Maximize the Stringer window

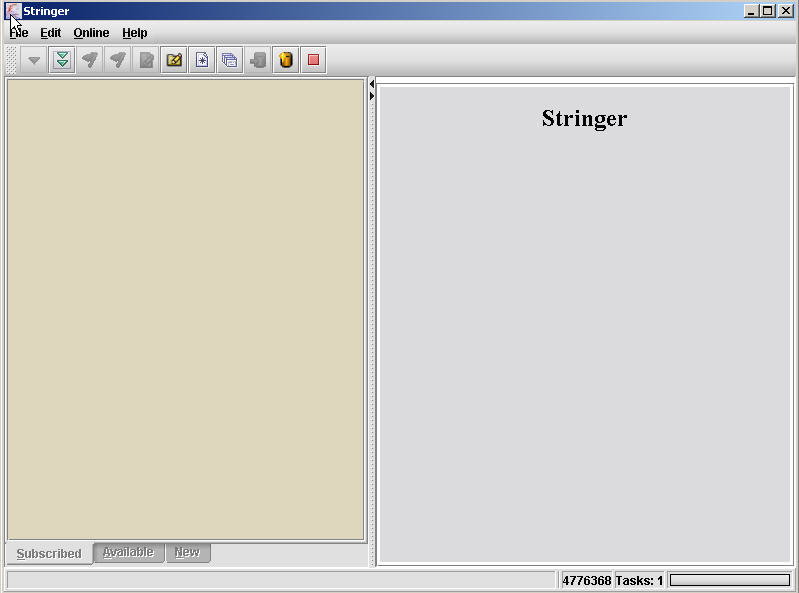(768, 11)
